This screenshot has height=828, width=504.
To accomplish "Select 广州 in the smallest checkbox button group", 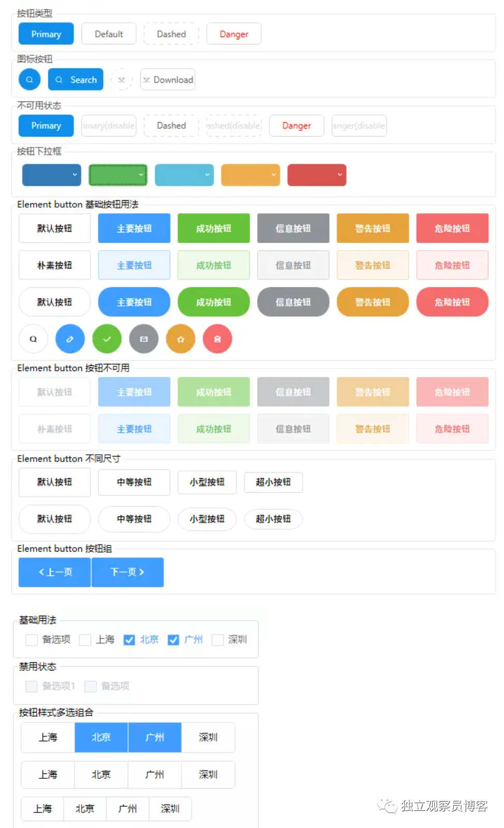I will tap(127, 809).
